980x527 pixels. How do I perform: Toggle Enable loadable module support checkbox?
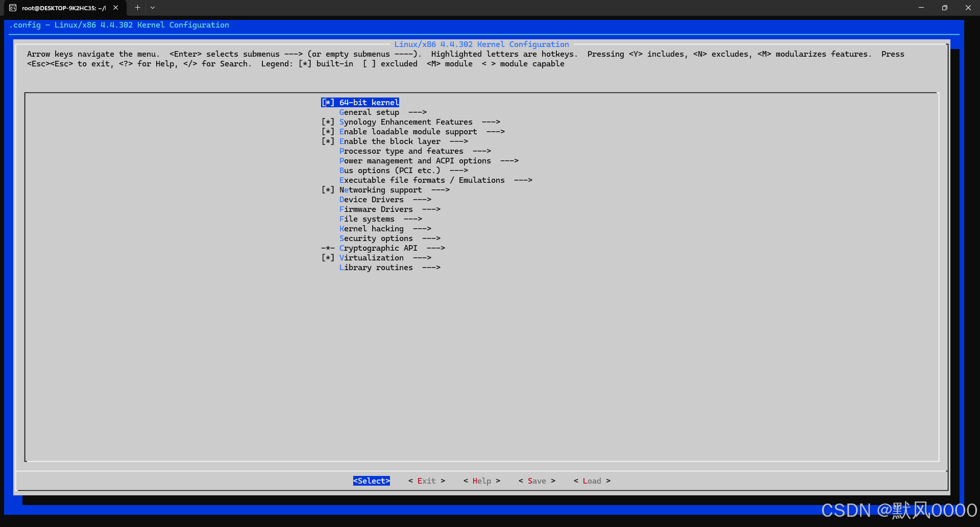tap(328, 132)
